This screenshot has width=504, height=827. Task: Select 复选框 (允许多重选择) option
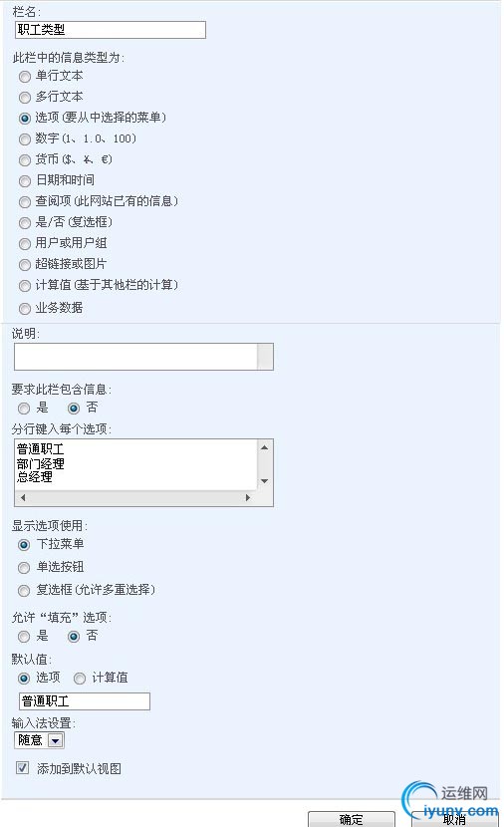(24, 590)
